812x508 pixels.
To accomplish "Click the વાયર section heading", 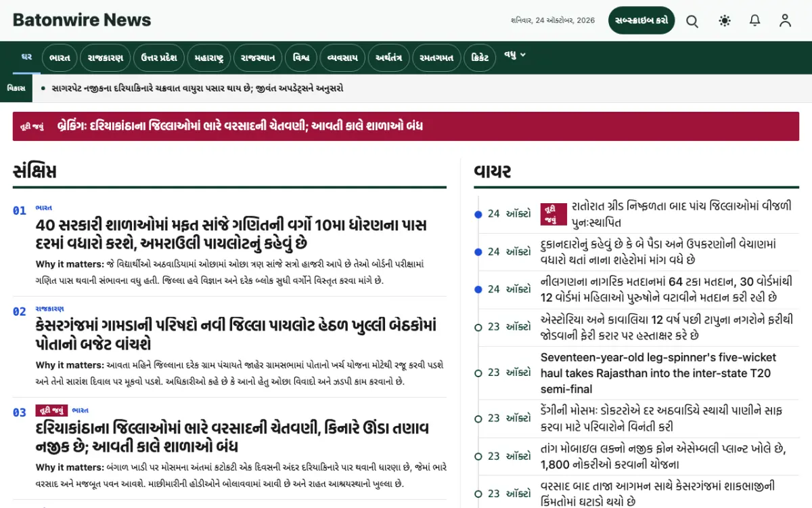I will pyautogui.click(x=493, y=171).
